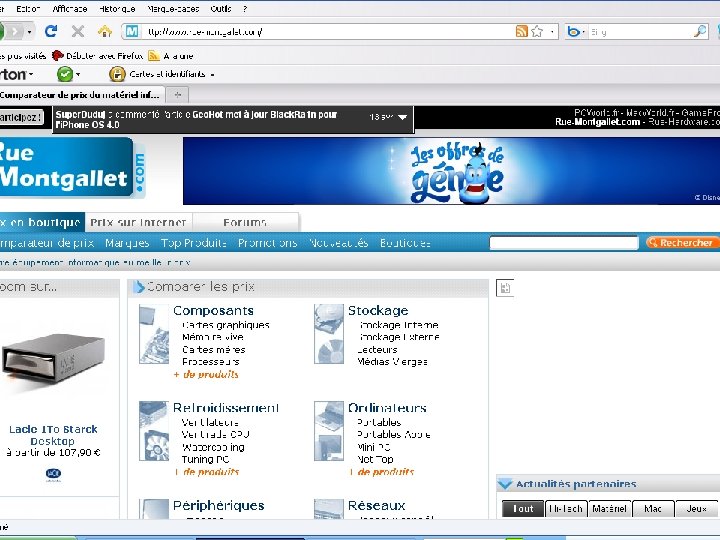Open dropdown beside Norton green checkmark
The width and height of the screenshot is (720, 540).
click(78, 74)
